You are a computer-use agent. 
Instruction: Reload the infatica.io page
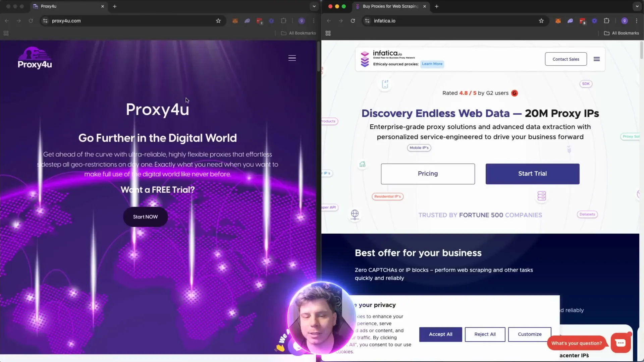click(353, 21)
